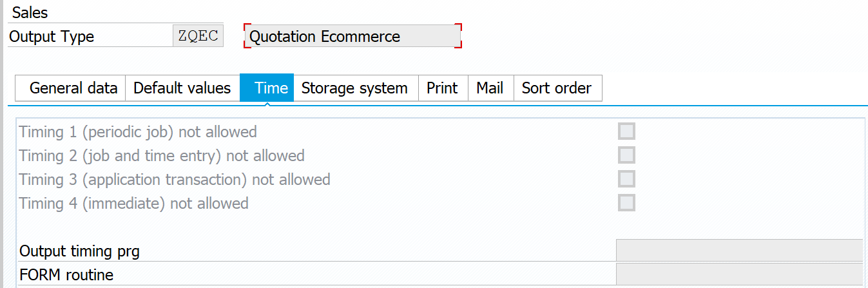Click the Output Type label text
868x288 pixels.
[x=52, y=37]
